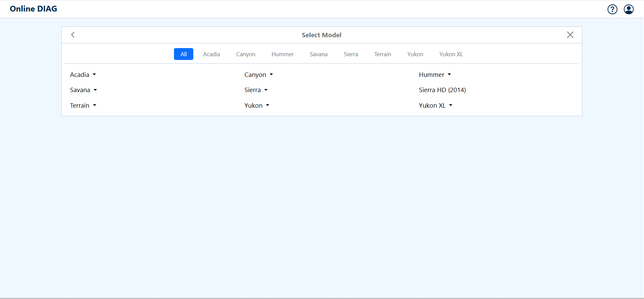
Task: Expand the Yukon XL model dropdown
Action: [x=435, y=106]
